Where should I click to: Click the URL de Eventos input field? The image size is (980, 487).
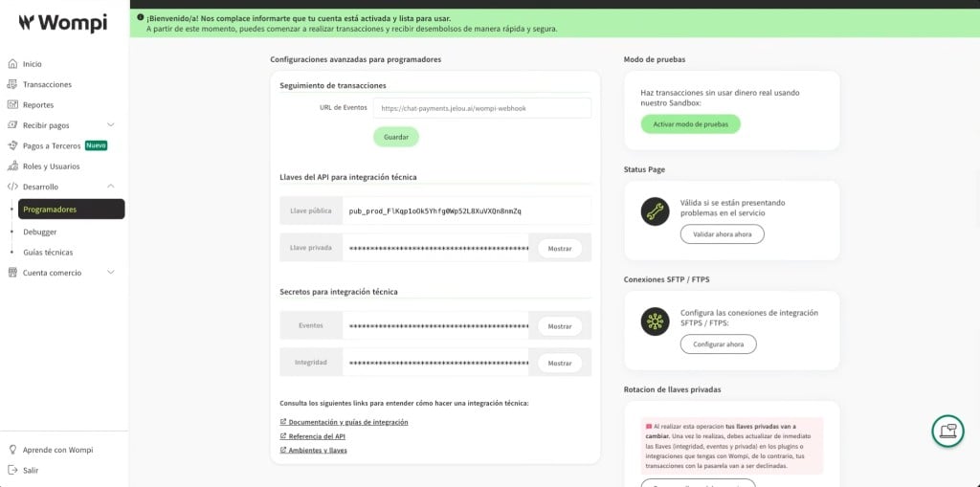point(482,108)
